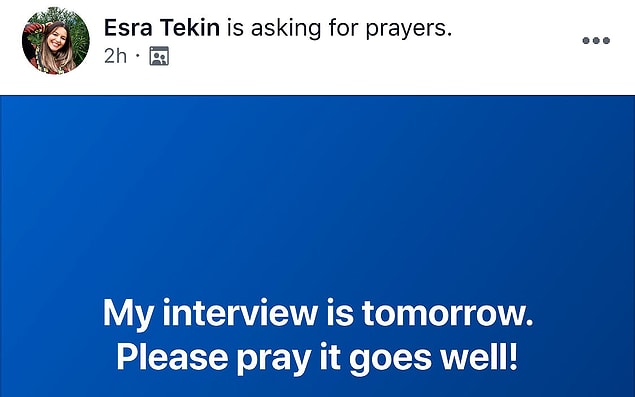This screenshot has width=635, height=397.
Task: Click the word 'goes' in the post
Action: (x=390, y=359)
